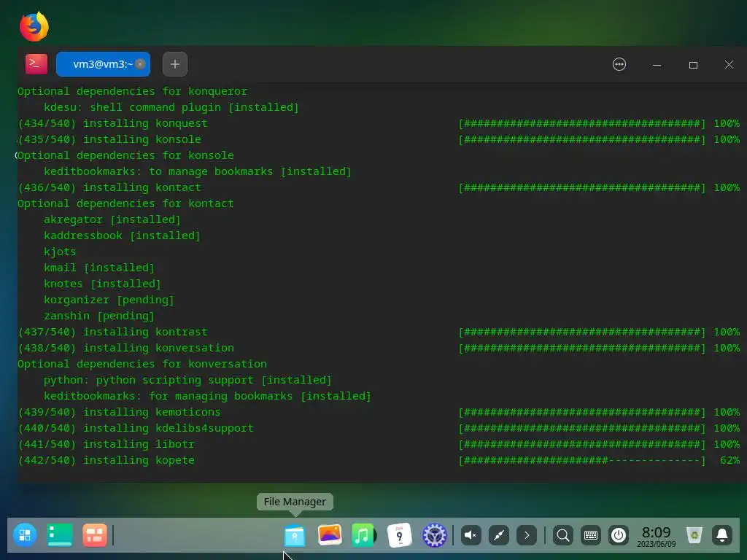The width and height of the screenshot is (747, 560).
Task: Click 'installing konsole' line
Action: click(x=109, y=139)
